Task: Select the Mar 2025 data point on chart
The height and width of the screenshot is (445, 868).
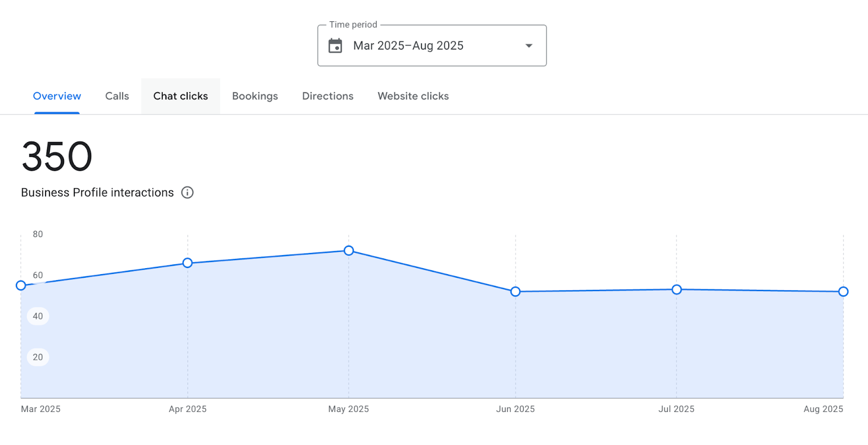Action: [21, 285]
